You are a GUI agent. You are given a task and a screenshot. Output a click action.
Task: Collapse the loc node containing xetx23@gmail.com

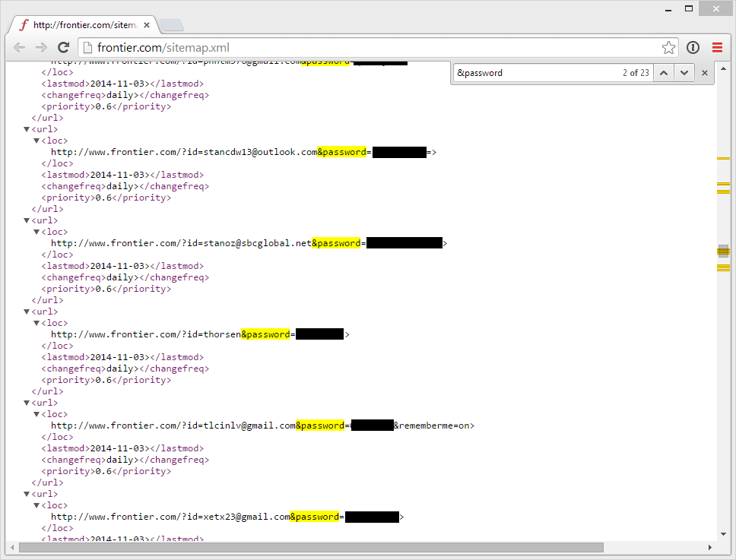pyautogui.click(x=36, y=505)
